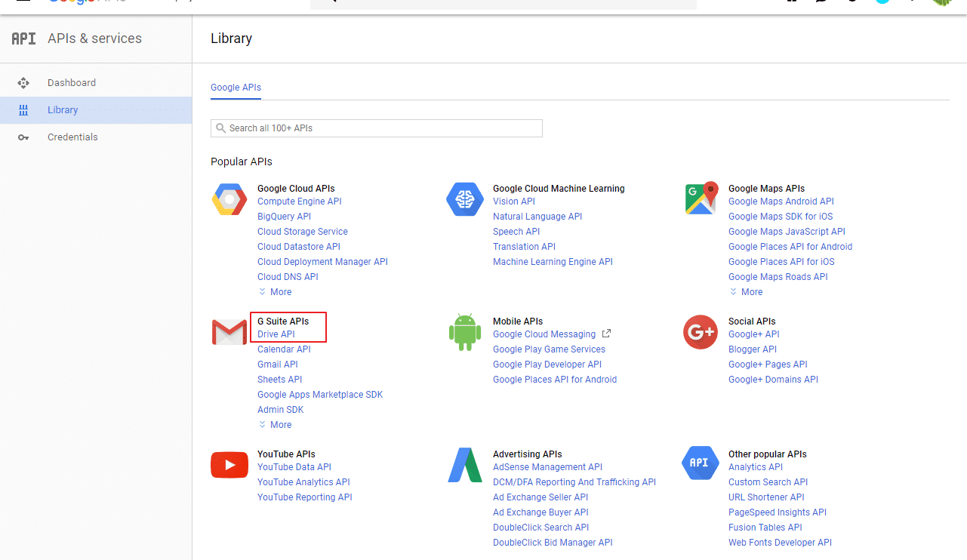Image resolution: width=967 pixels, height=560 pixels.
Task: Open Google Maps Roads API
Action: 778,277
